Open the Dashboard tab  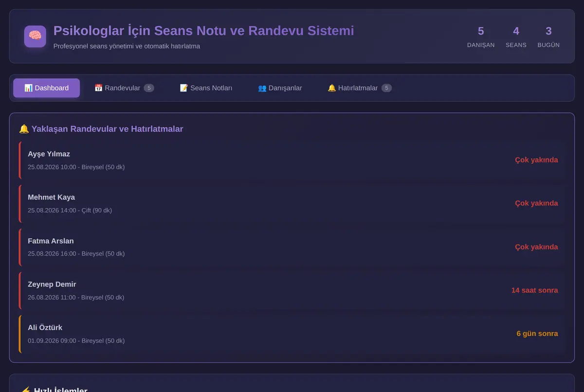coord(47,88)
